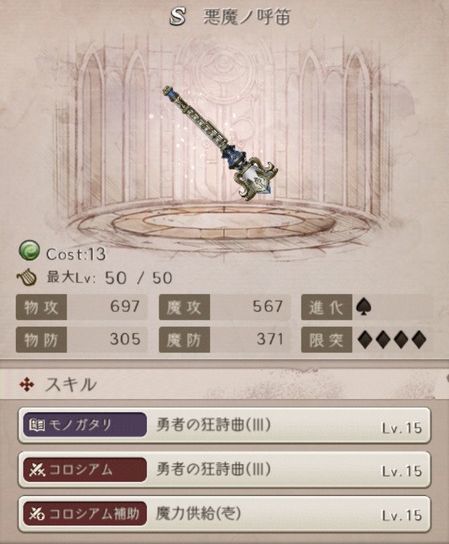
Task: Click the 魔攻 stat label
Action: pos(184,307)
